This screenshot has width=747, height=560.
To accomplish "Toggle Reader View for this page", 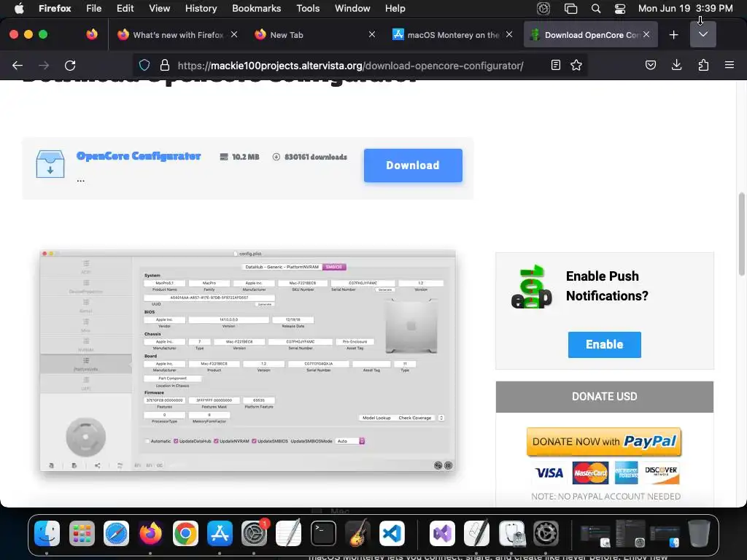I will coord(555,65).
